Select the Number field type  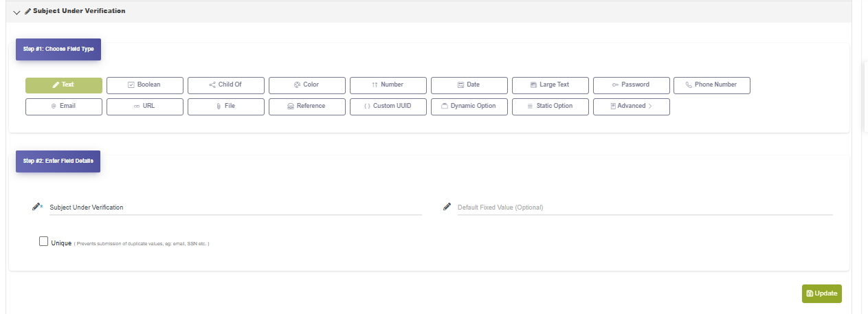tap(388, 85)
